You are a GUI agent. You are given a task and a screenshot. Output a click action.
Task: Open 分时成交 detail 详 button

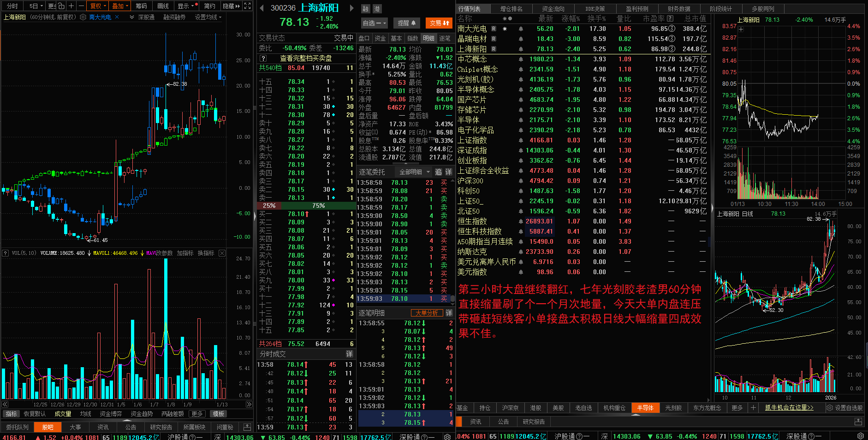(350, 354)
